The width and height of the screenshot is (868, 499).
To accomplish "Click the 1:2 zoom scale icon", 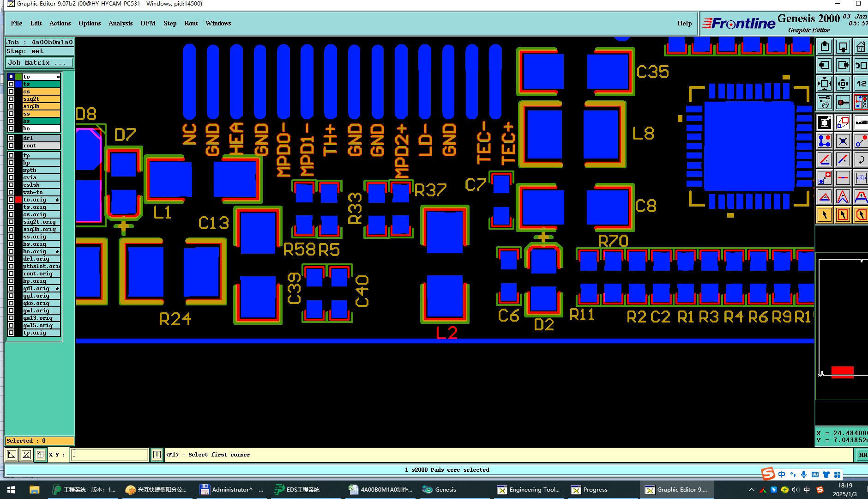I will pyautogui.click(x=861, y=84).
